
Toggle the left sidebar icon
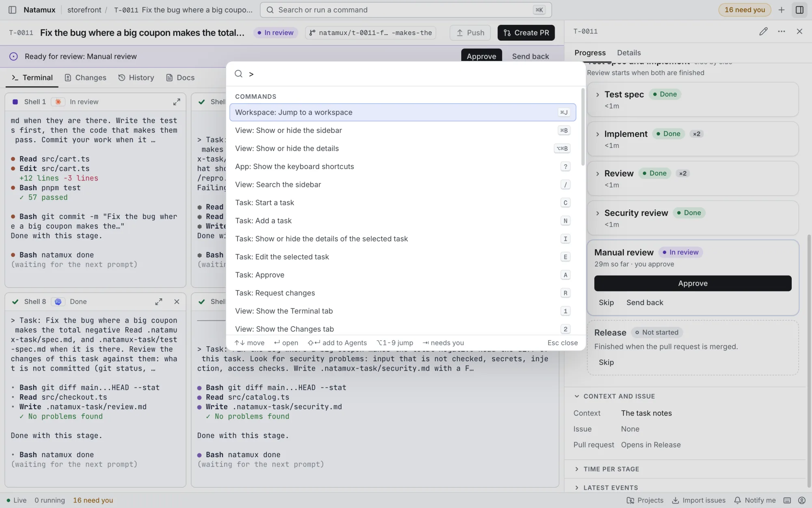[12, 10]
